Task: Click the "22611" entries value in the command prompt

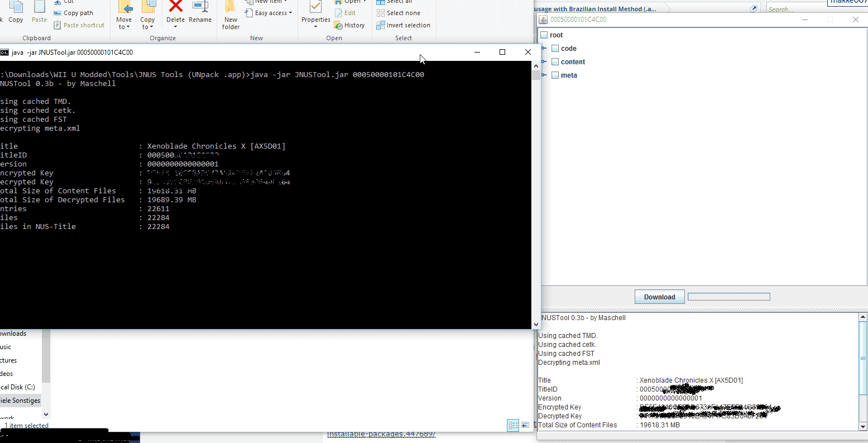Action: [158, 209]
